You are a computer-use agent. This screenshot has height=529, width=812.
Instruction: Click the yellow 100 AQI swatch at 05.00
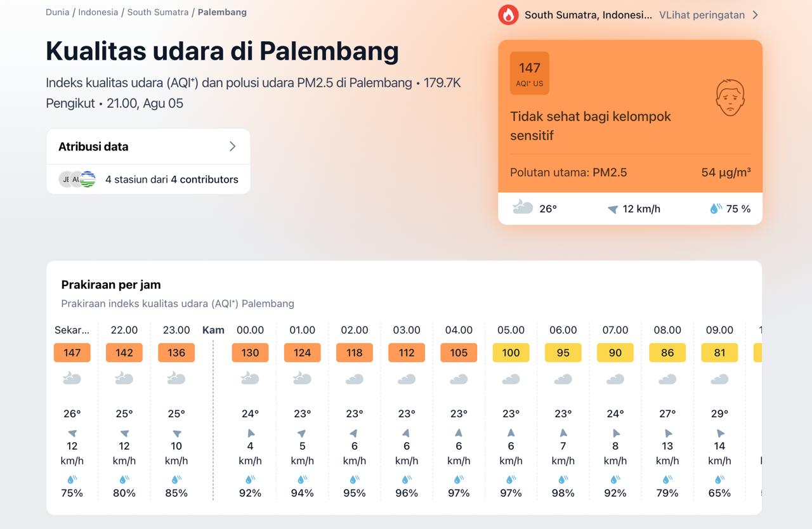coord(511,353)
